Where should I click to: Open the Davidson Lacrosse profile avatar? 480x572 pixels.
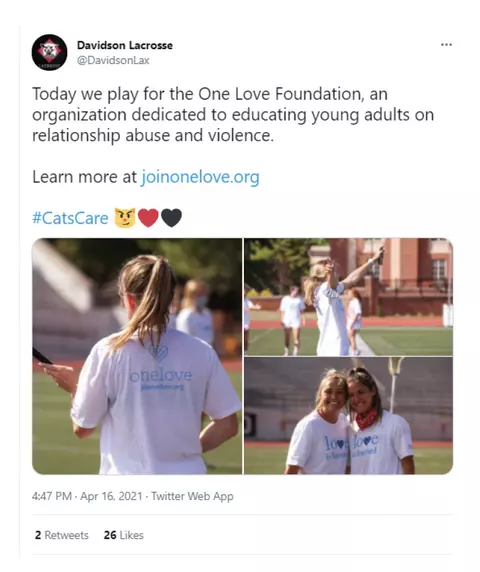point(49,53)
